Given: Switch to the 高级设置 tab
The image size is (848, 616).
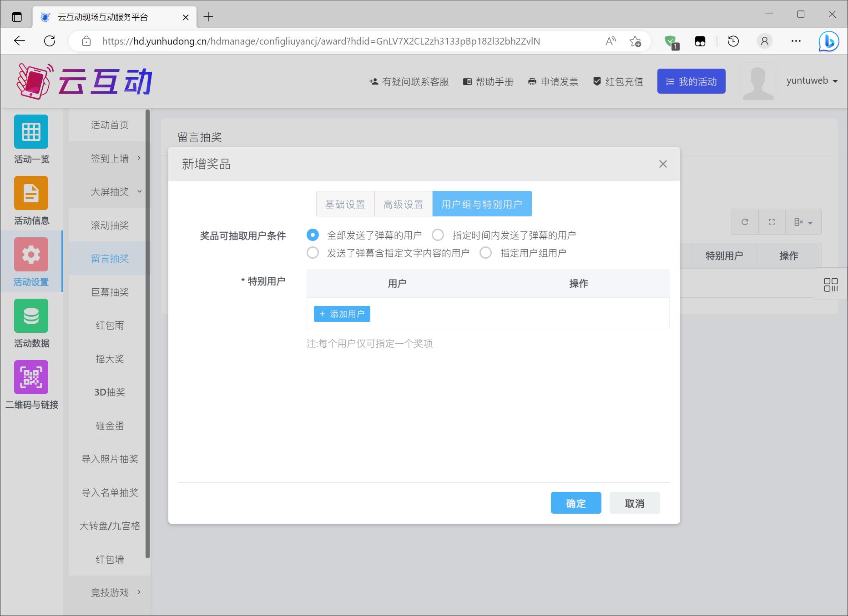Looking at the screenshot, I should [403, 204].
